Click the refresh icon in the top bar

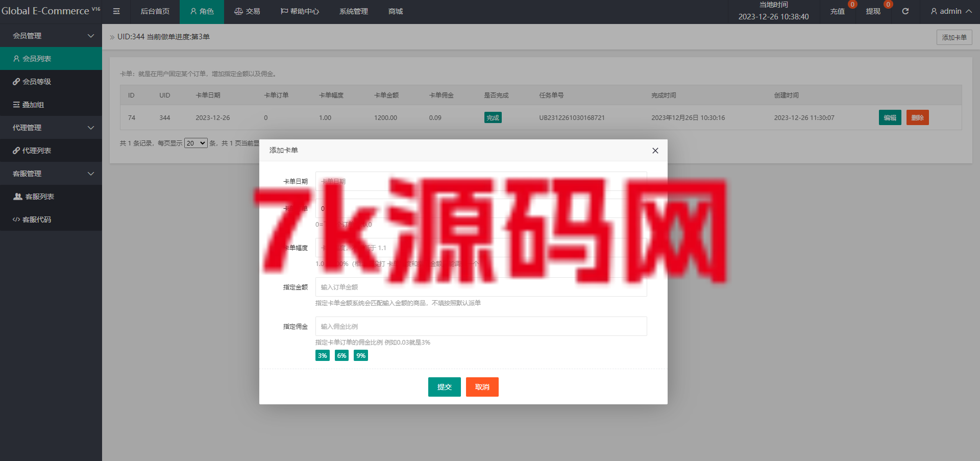[x=905, y=11]
